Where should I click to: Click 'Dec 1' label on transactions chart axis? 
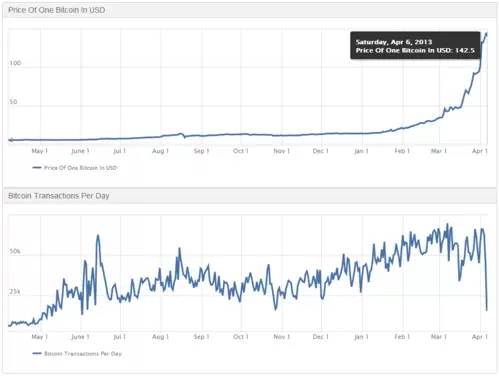(321, 337)
